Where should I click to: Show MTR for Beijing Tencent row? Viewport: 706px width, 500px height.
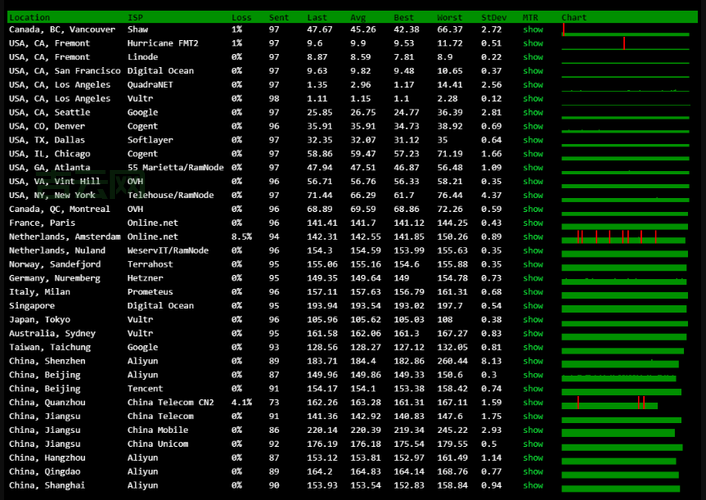(x=533, y=388)
